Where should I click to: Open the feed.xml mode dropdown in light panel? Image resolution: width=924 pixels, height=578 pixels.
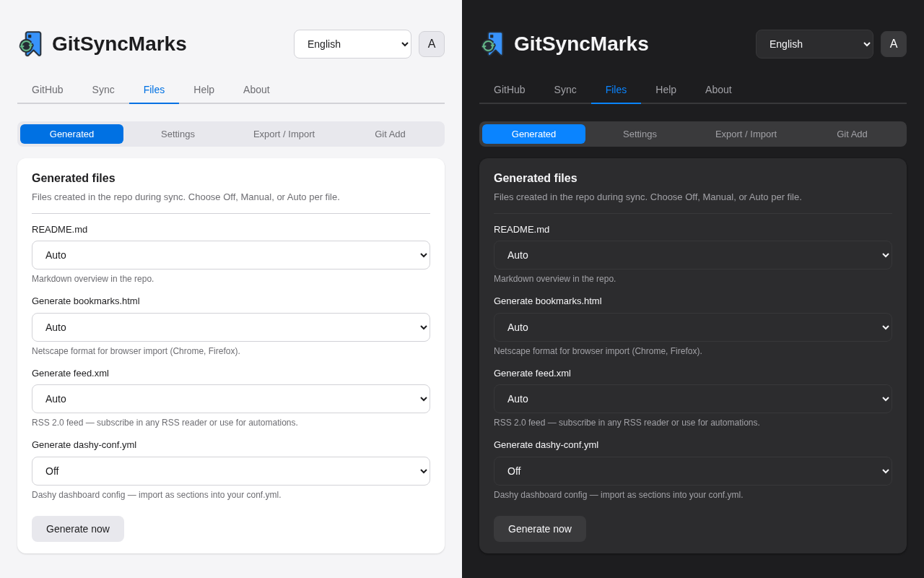231,399
